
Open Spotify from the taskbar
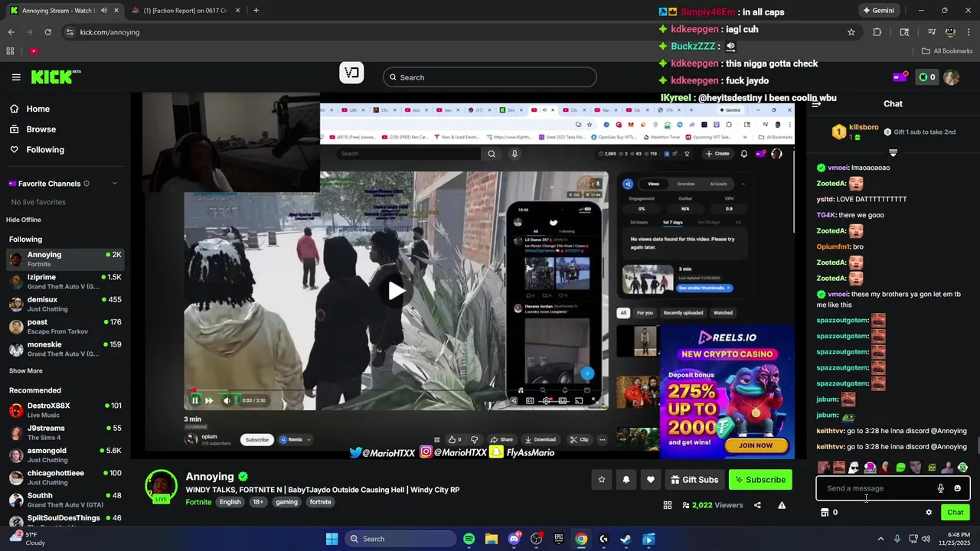[469, 539]
